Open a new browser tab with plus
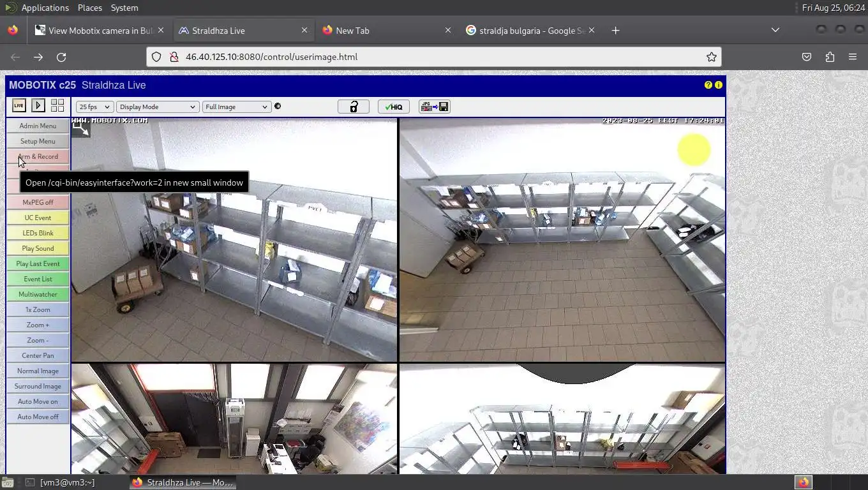This screenshot has height=490, width=868. [615, 30]
